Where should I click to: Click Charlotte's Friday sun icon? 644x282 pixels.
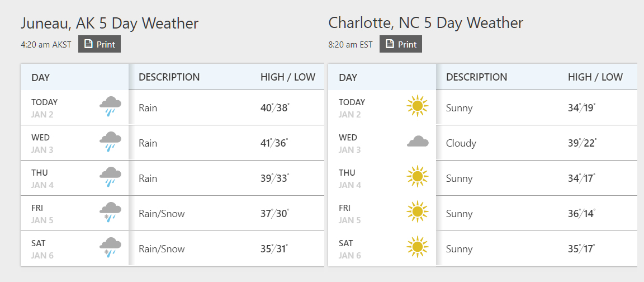point(417,212)
